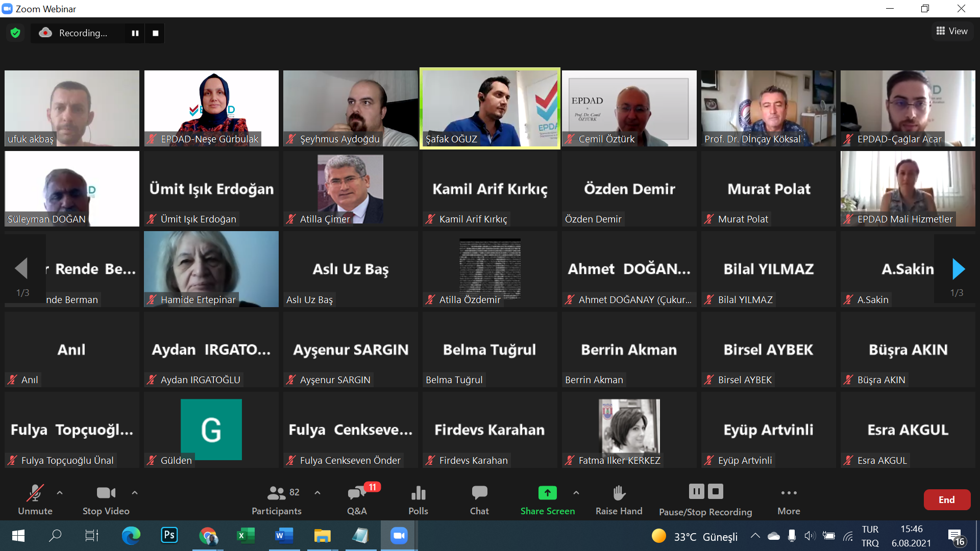Screen dimensions: 980x551
Task: Click the red End button
Action: coord(946,500)
